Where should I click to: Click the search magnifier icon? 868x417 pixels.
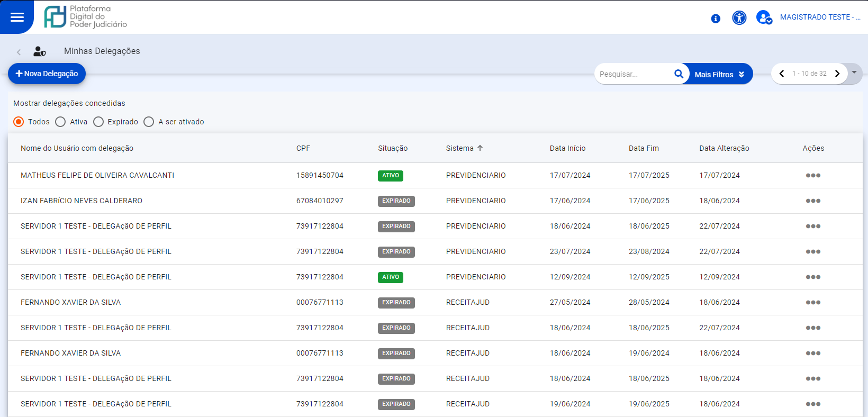679,74
